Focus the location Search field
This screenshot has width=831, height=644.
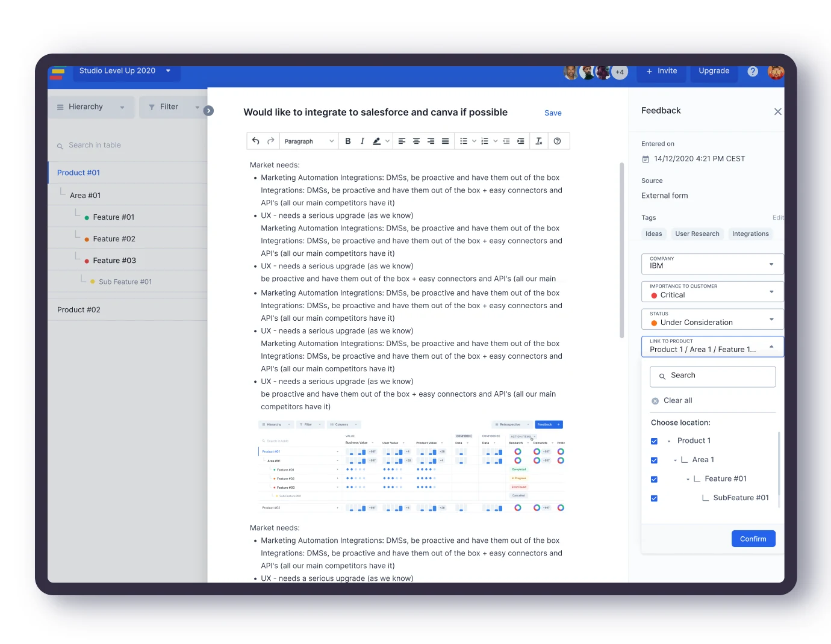pyautogui.click(x=713, y=376)
